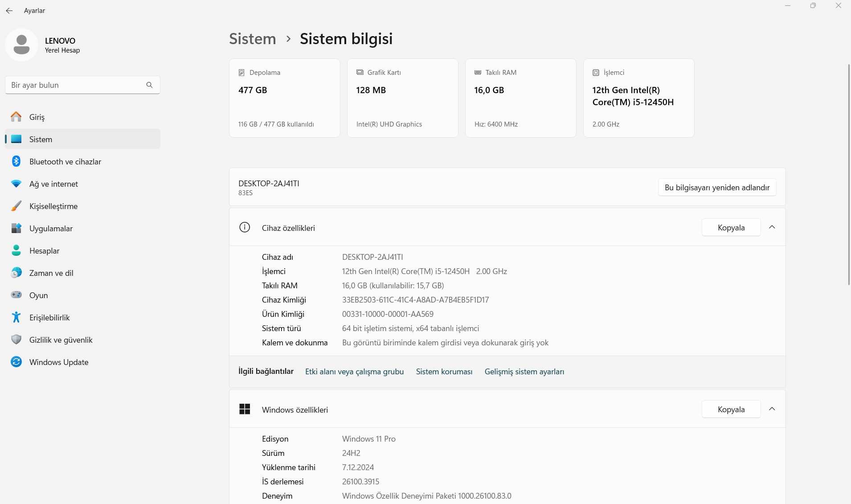Click the 83ES model text under DESKTOP-2AJ41TI
This screenshot has width=851, height=504.
coord(245,193)
